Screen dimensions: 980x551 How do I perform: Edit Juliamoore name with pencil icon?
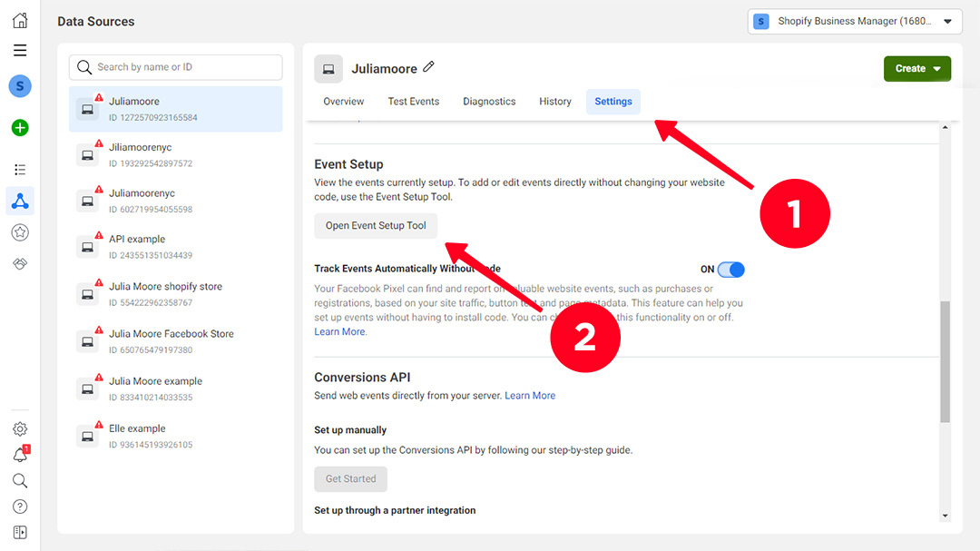pos(428,66)
